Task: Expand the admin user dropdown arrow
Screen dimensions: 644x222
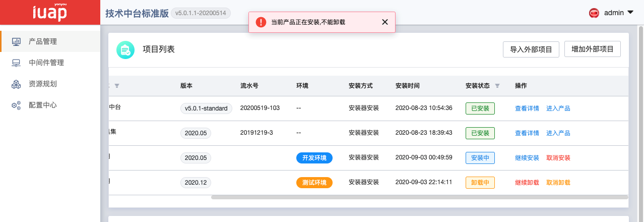Action: 630,12
